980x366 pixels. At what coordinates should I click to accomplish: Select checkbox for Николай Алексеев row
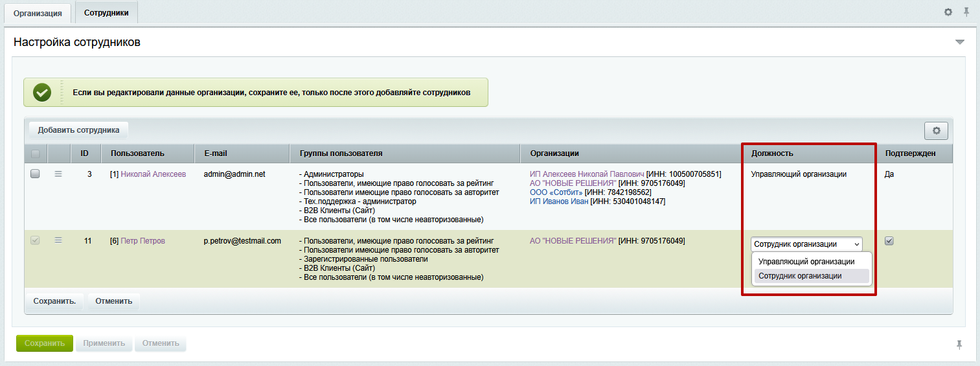click(x=36, y=174)
